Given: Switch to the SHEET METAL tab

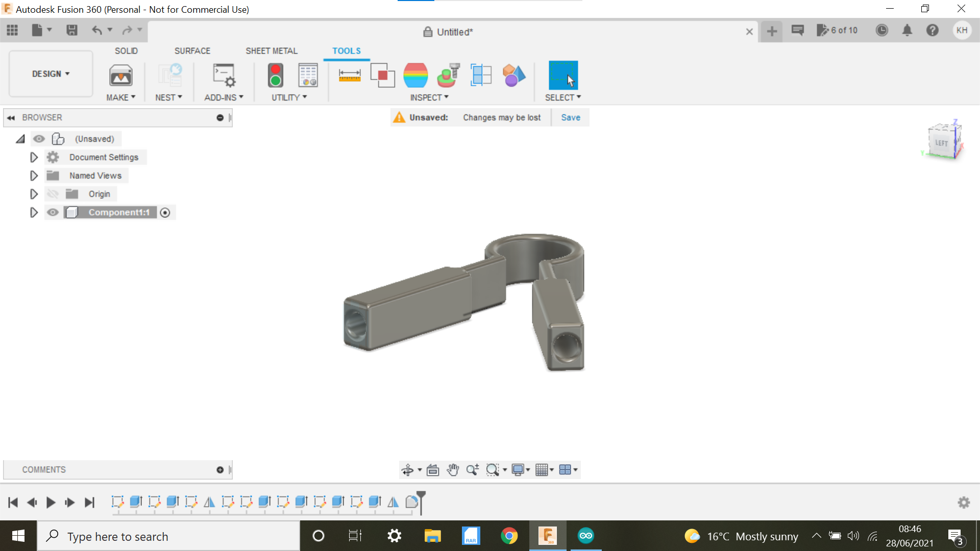Looking at the screenshot, I should coord(271,51).
